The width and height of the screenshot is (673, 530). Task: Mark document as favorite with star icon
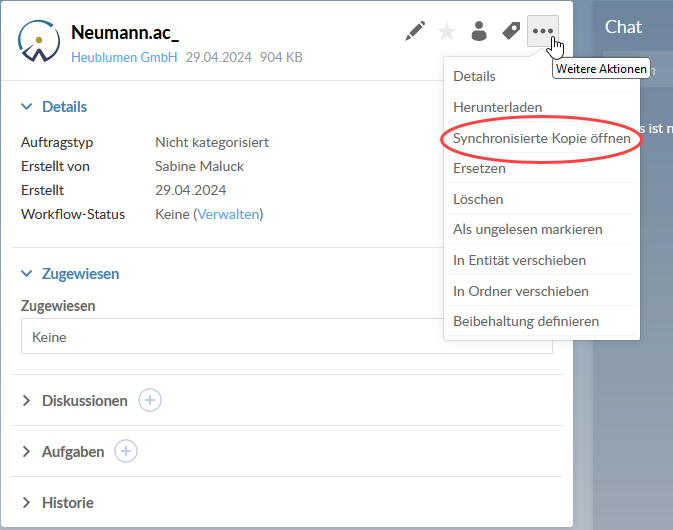coord(447,31)
